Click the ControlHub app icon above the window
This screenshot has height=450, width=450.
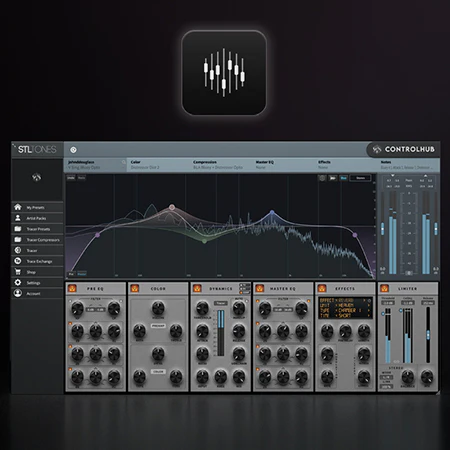224,73
